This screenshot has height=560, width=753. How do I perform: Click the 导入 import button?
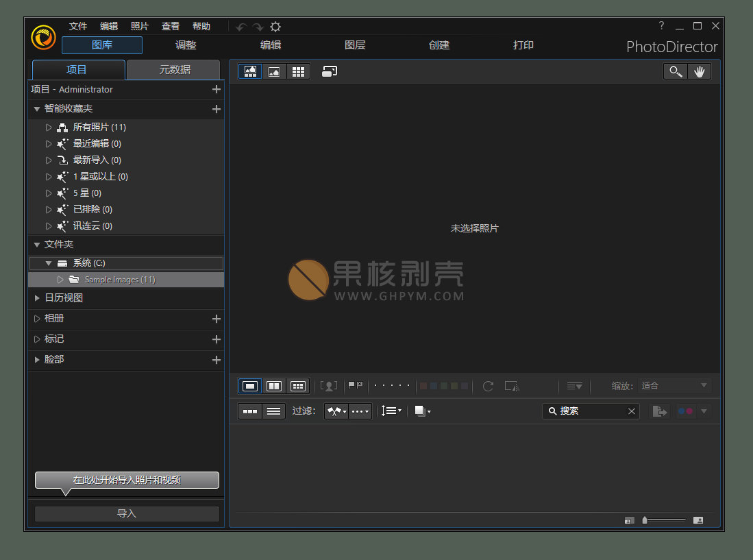127,513
